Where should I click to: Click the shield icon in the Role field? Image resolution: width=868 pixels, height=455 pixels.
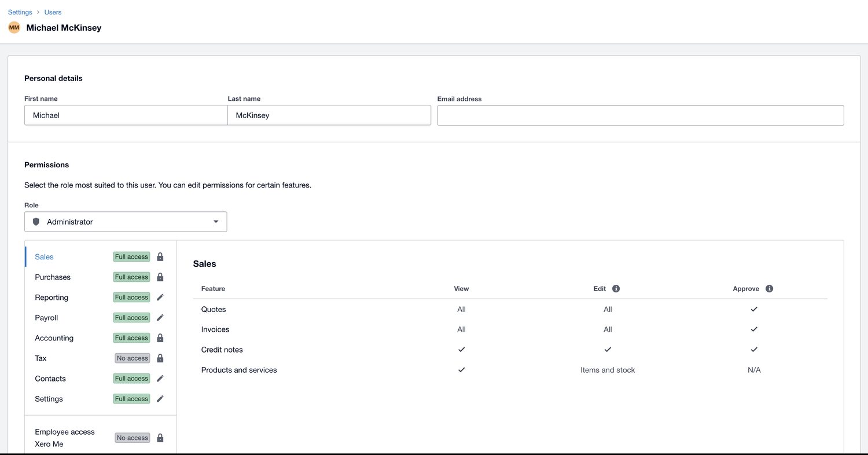pos(36,222)
